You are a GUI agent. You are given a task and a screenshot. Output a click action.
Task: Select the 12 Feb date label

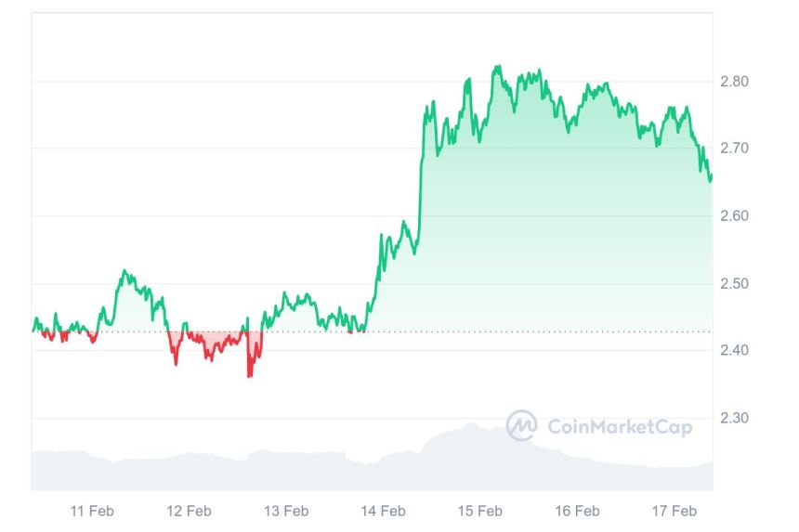pyautogui.click(x=189, y=511)
